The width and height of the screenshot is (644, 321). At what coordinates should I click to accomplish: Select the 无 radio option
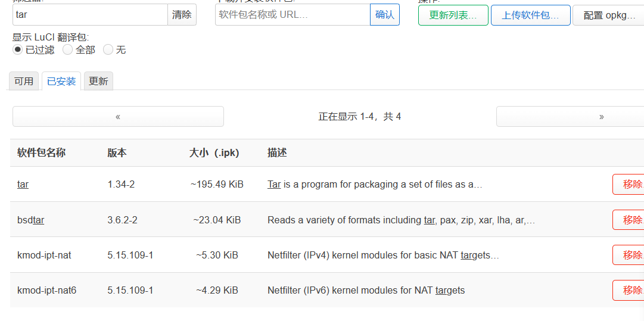pos(108,49)
